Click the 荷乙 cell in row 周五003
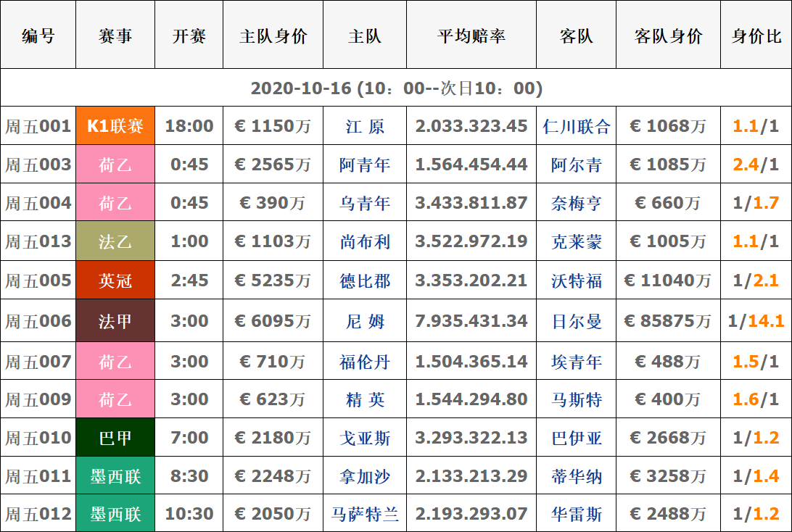 point(115,164)
